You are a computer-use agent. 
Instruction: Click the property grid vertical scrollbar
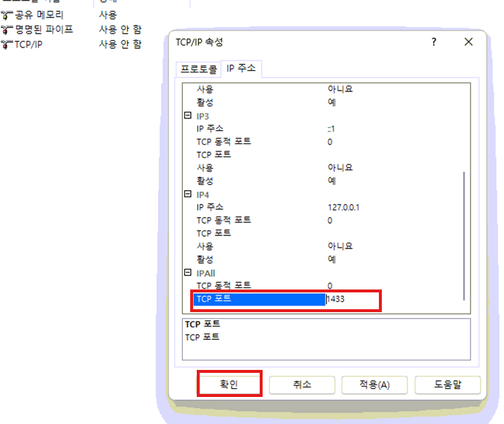(464, 236)
